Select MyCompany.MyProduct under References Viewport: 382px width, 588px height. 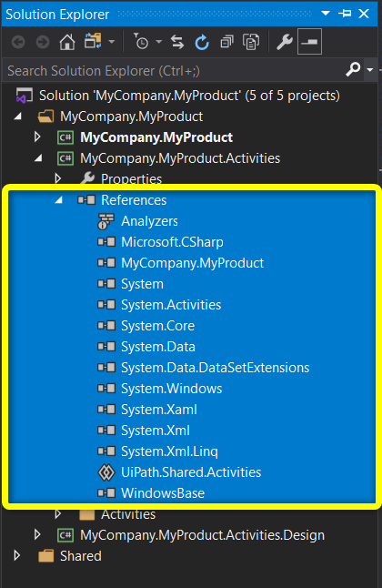click(192, 263)
